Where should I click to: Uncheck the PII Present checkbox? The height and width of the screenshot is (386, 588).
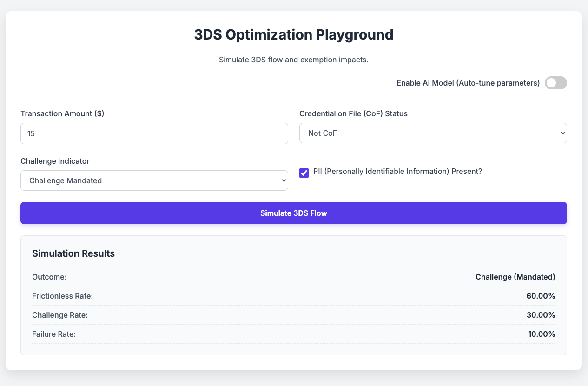(304, 173)
